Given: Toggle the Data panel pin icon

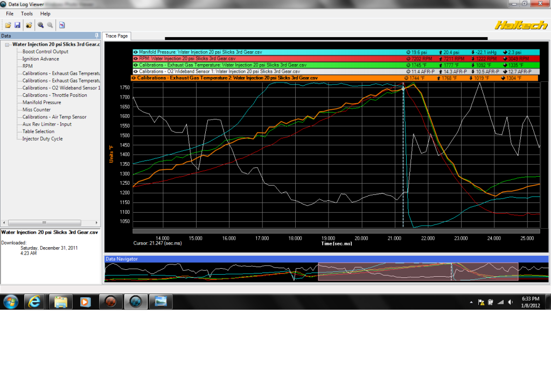Looking at the screenshot, I should coord(96,36).
